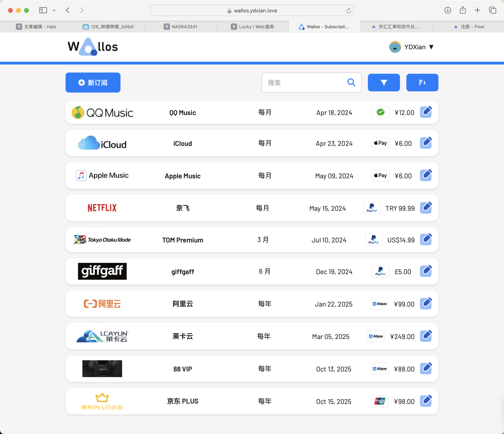
Task: Click the Wallos logo
Action: tap(93, 47)
